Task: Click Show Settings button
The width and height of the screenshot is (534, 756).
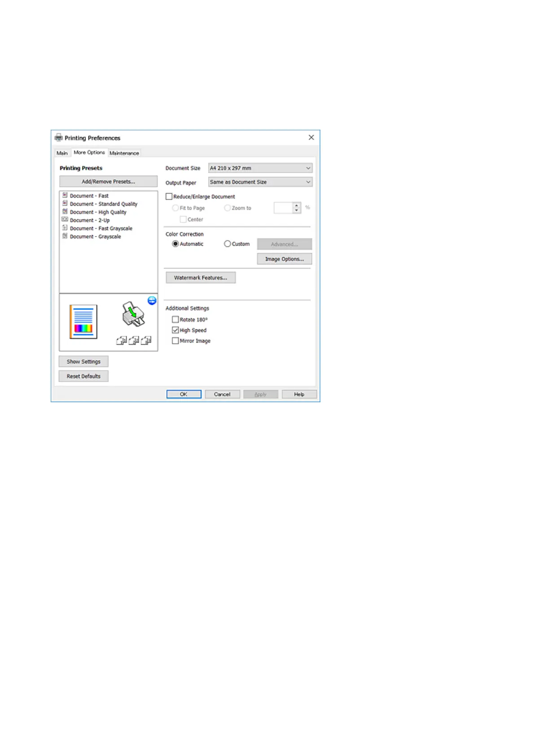Action: click(x=83, y=361)
